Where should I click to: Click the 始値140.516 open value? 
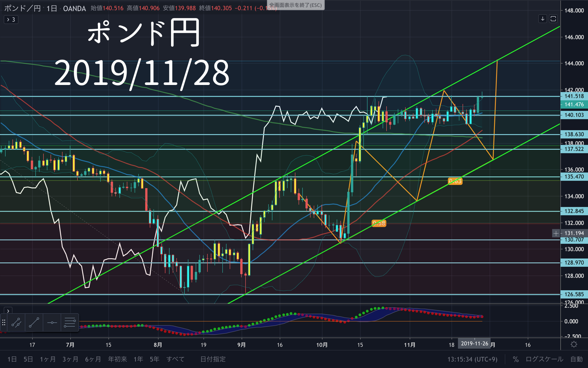(x=107, y=8)
